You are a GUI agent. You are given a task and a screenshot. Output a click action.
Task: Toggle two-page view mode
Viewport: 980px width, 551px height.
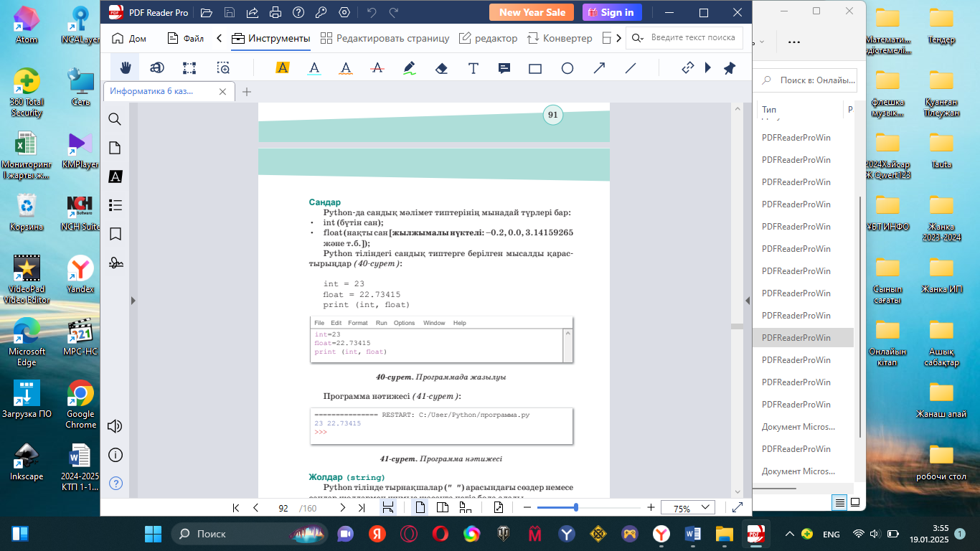(x=443, y=508)
